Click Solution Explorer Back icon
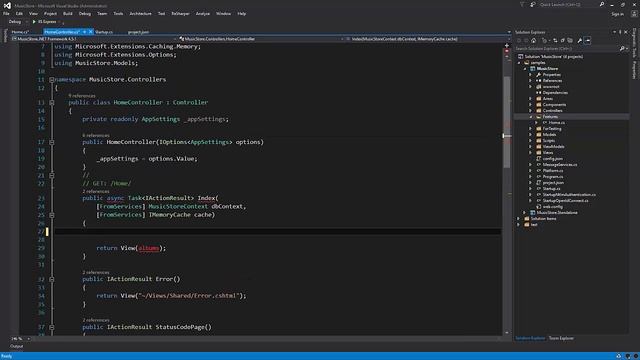The image size is (640, 360). (519, 40)
